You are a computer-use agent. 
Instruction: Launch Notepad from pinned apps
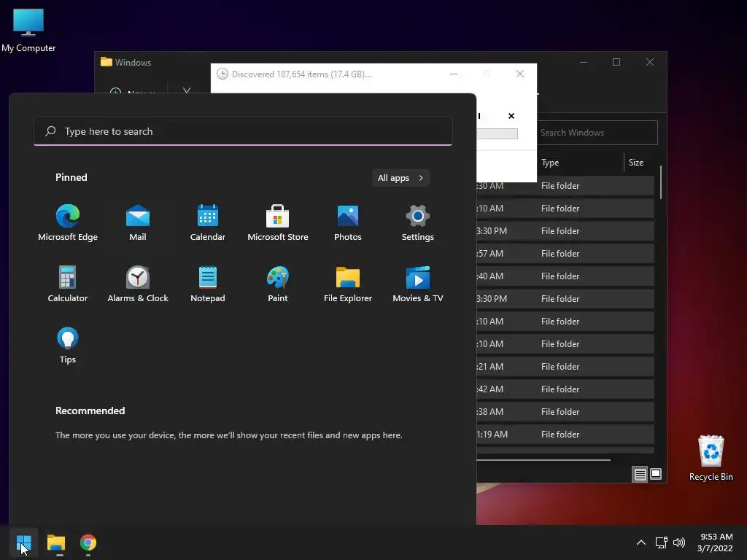pyautogui.click(x=208, y=284)
